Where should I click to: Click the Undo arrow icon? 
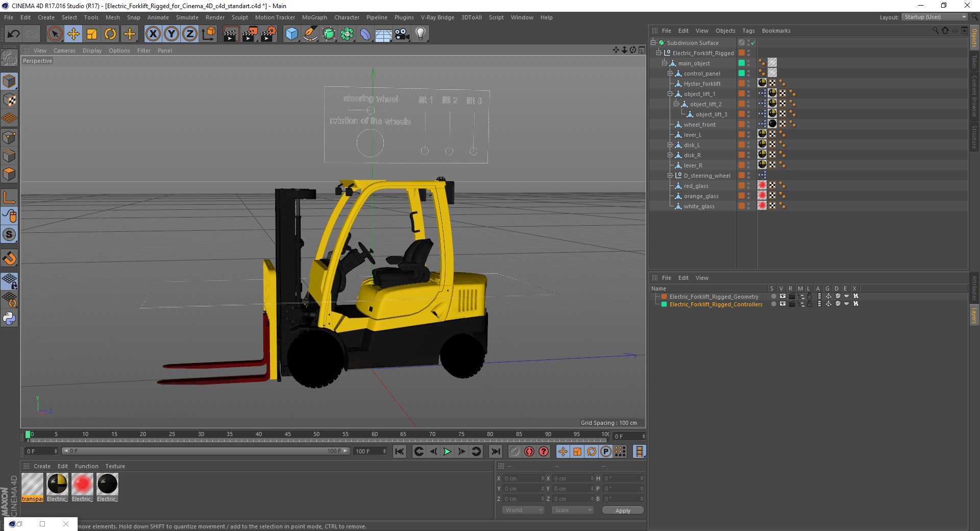click(x=14, y=34)
